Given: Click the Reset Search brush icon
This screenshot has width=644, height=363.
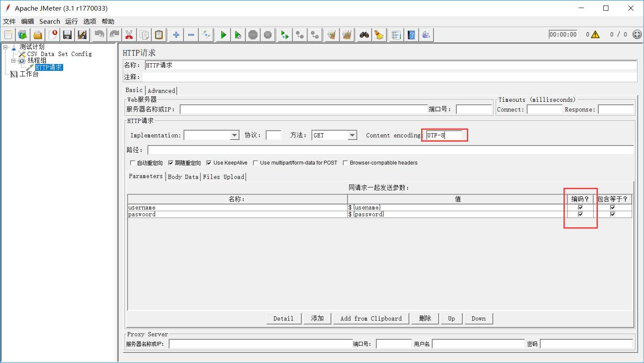Looking at the screenshot, I should [379, 35].
